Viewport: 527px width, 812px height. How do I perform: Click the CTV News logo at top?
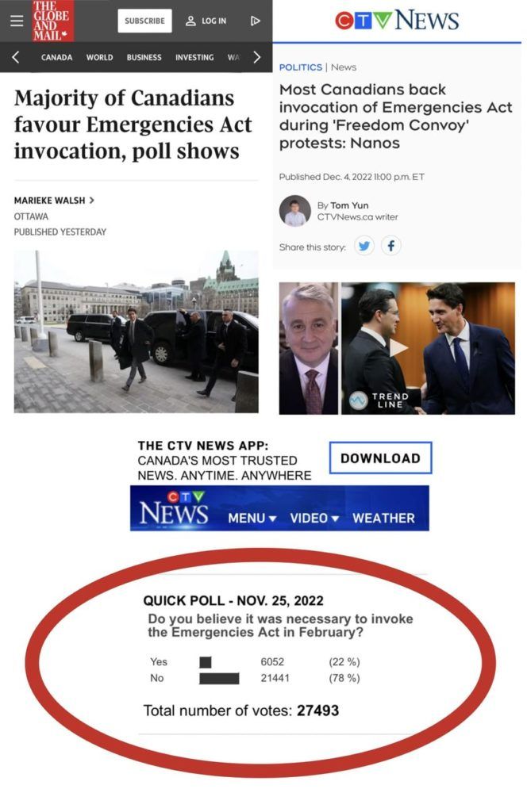point(397,21)
